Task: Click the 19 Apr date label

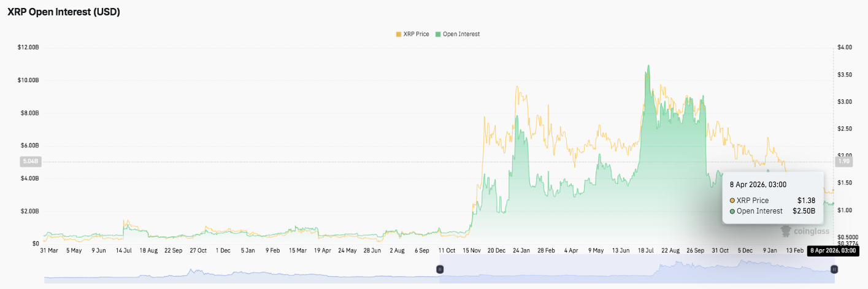Action: pos(322,250)
